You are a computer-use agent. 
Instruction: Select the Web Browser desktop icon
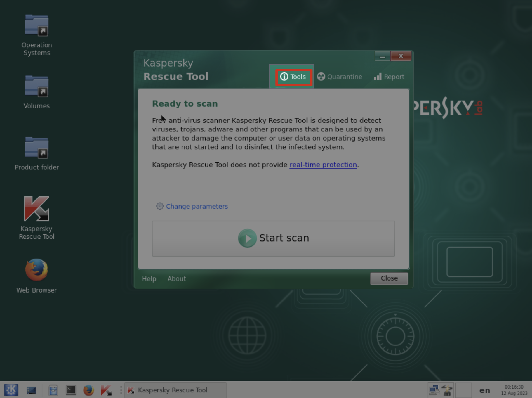pyautogui.click(x=36, y=276)
